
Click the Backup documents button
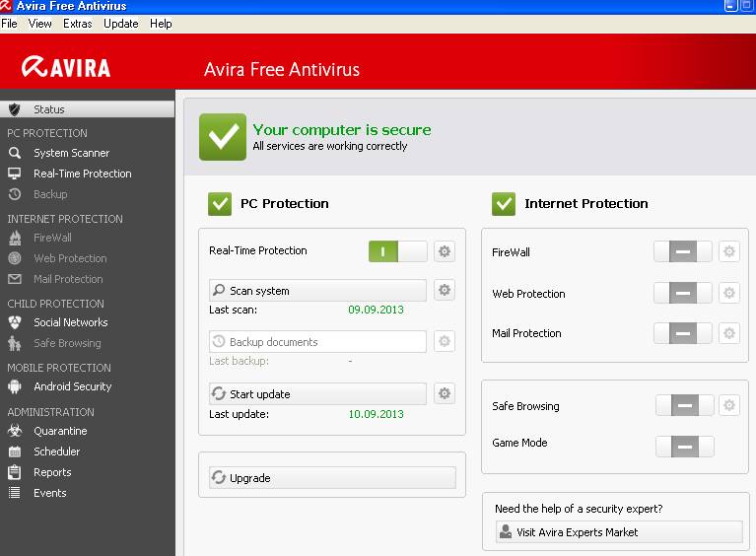click(317, 341)
